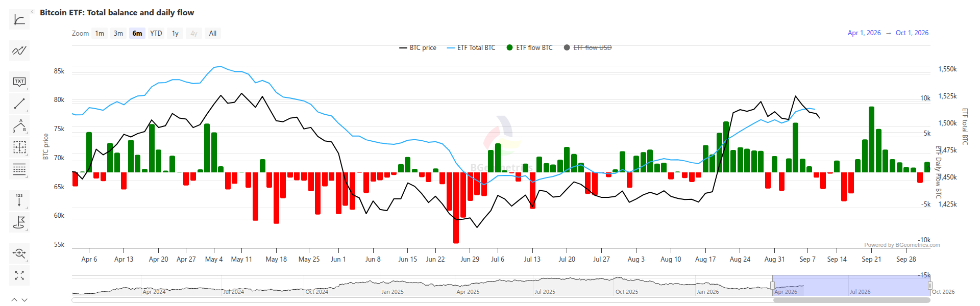Edit start date Apr 1, 2026
980x306 pixels.
[864, 33]
